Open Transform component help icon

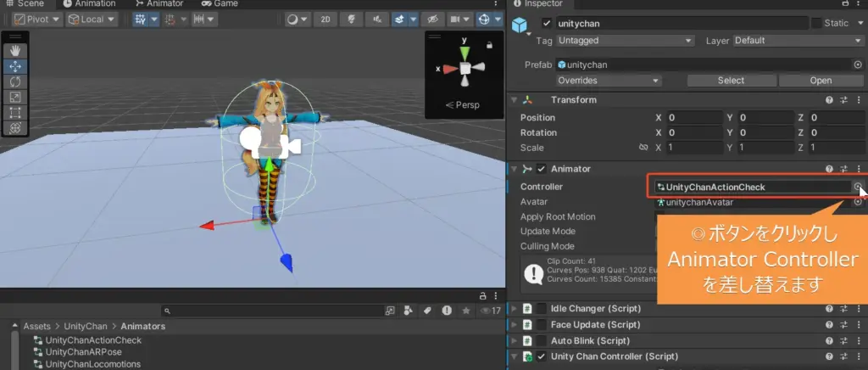(829, 100)
